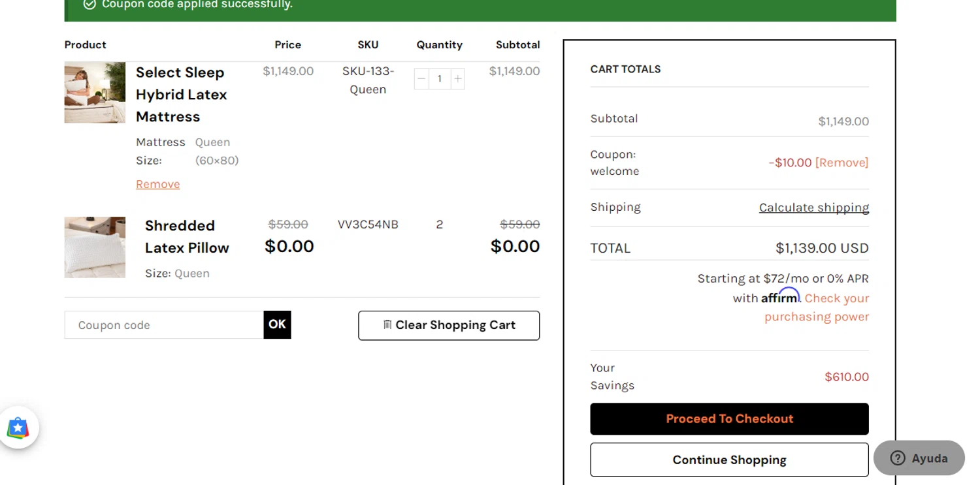
Task: Click the -$10.00 coupon discount
Action: (x=790, y=163)
